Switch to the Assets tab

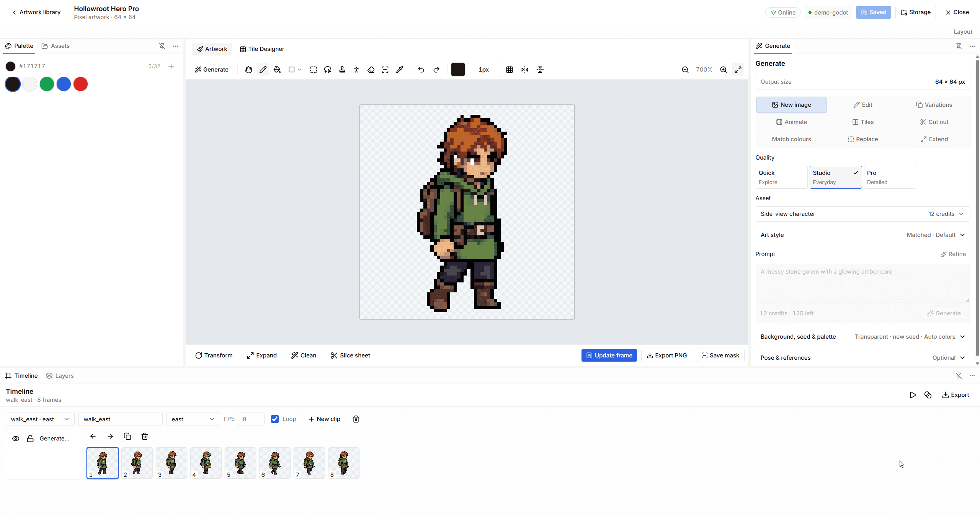click(56, 46)
